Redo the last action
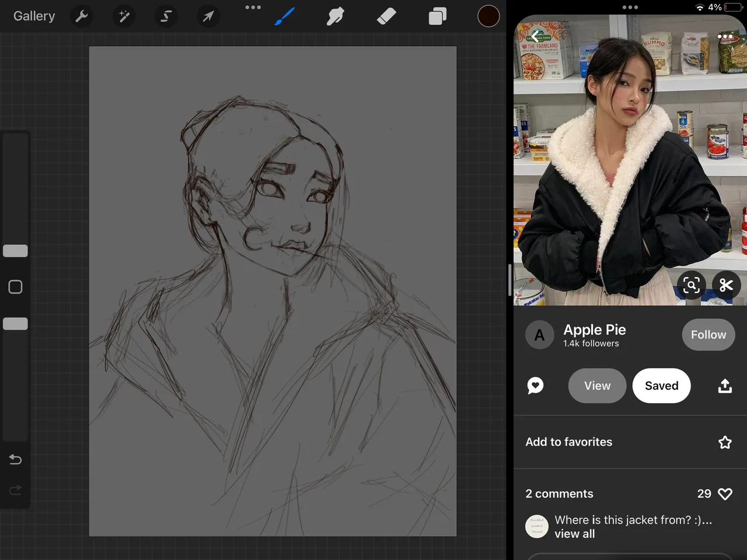The height and width of the screenshot is (560, 747). (16, 489)
